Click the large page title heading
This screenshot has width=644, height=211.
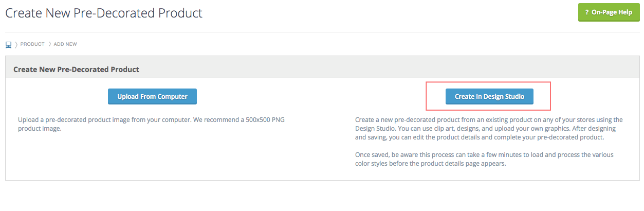pos(104,13)
